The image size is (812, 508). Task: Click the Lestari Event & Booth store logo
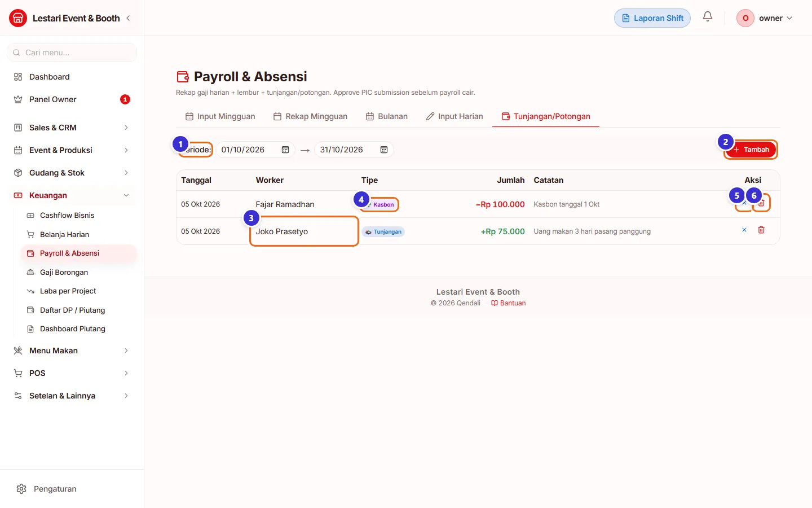point(18,18)
